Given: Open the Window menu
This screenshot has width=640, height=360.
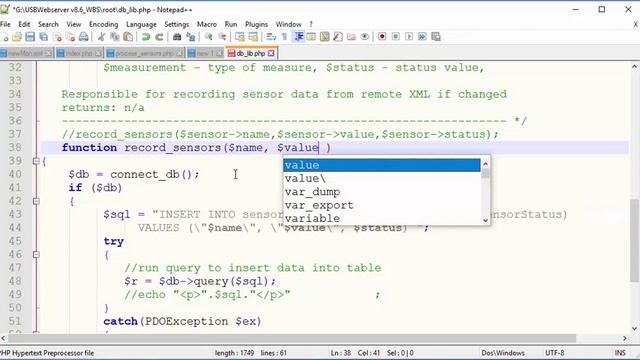Looking at the screenshot, I should (x=288, y=24).
